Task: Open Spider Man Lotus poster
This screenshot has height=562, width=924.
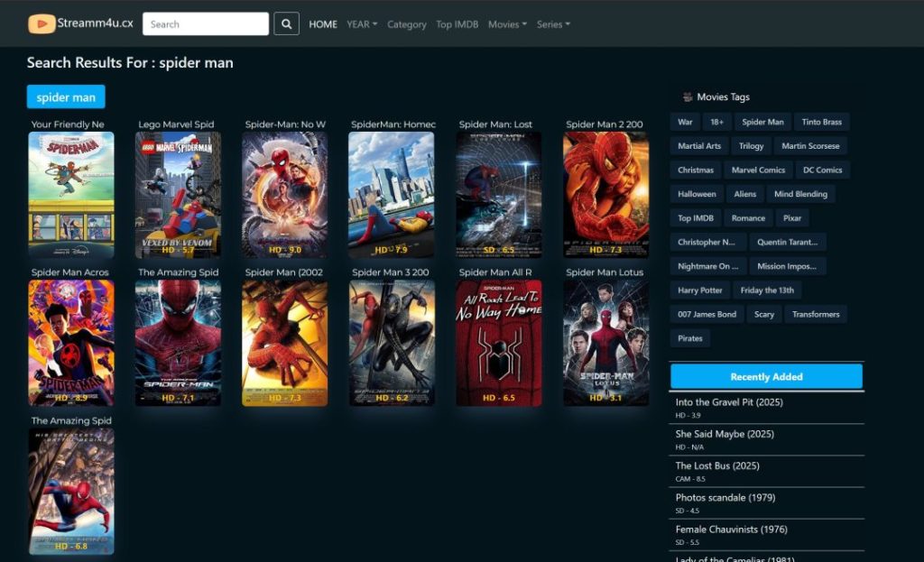Action: click(x=605, y=343)
